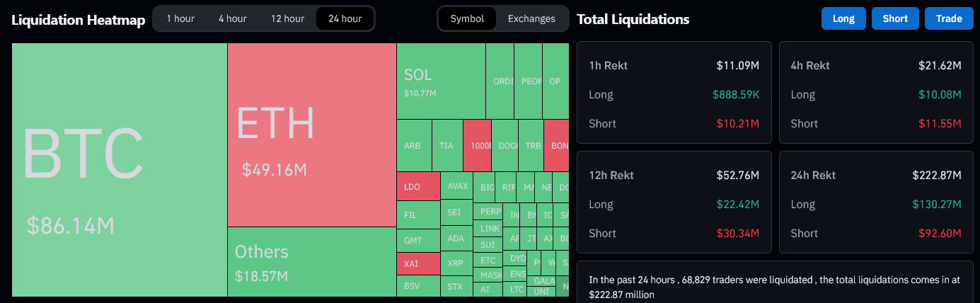Choose the 12 hour timeframe

(287, 19)
